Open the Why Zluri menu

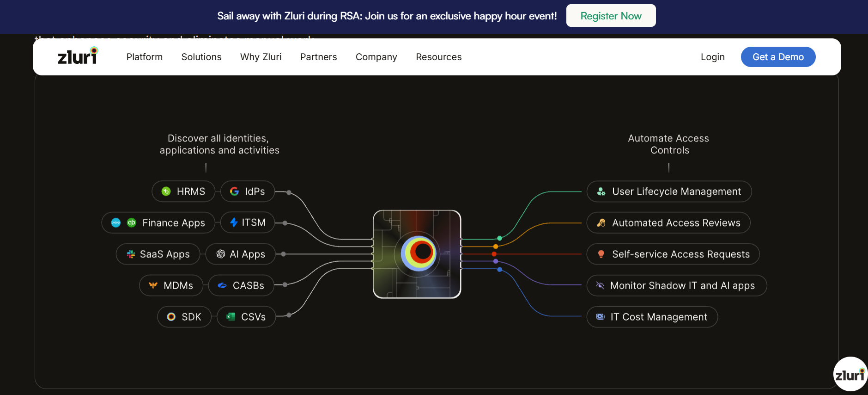[x=261, y=57]
